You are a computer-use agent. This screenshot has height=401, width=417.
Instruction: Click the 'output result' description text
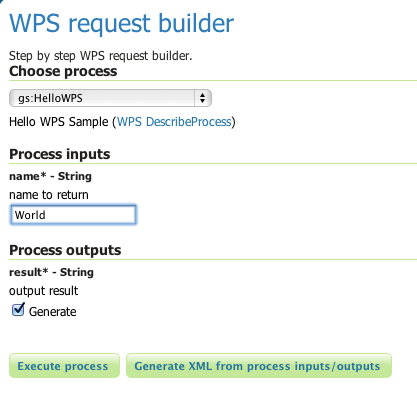pos(43,291)
